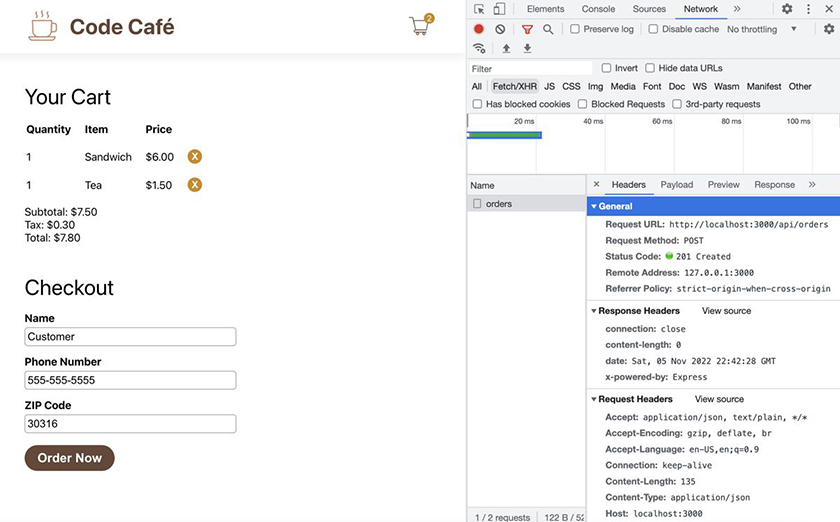The image size is (840, 522).
Task: Open network search magnifier
Action: [548, 29]
